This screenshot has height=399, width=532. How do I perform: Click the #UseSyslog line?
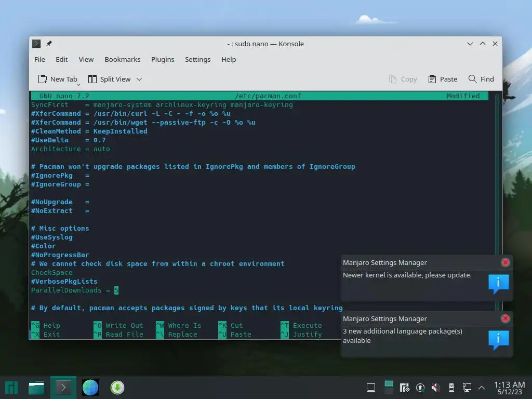click(x=51, y=237)
